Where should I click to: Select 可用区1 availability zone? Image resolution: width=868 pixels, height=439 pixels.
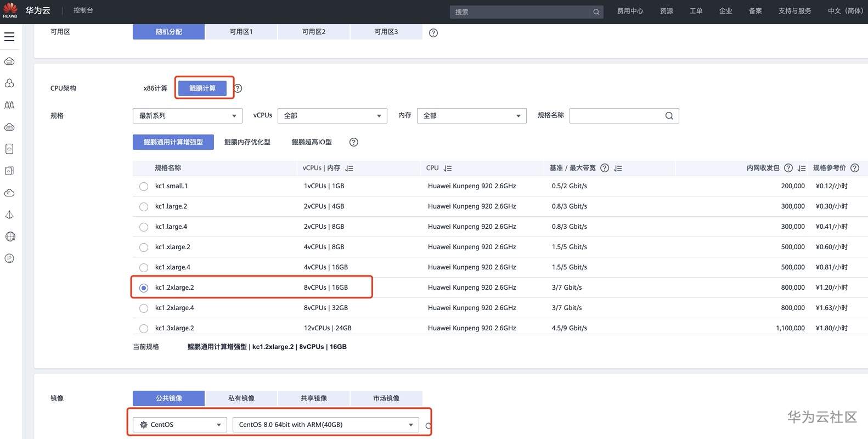click(241, 32)
